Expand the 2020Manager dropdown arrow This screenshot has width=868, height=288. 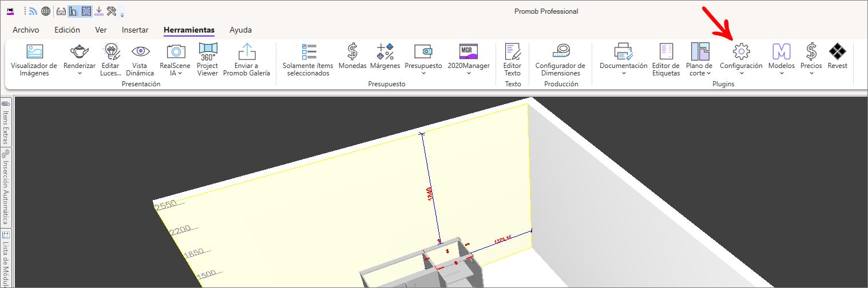coord(469,73)
